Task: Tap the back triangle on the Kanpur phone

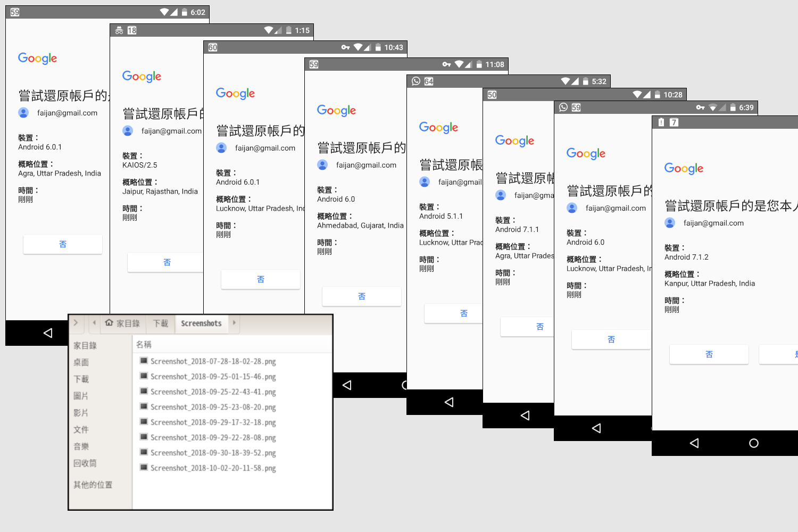Action: pyautogui.click(x=694, y=443)
